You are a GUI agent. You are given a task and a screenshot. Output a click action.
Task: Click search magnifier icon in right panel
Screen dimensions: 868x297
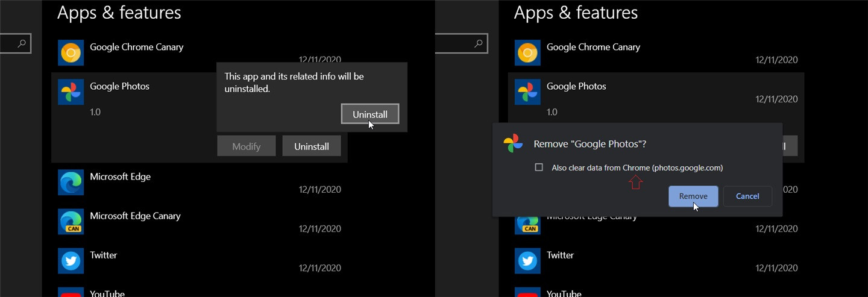coord(479,43)
